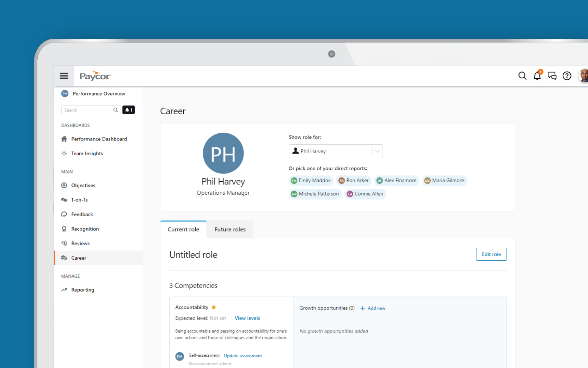This screenshot has height=368, width=588.
Task: Click the 1-on-1s chat bubbles icon
Action: click(x=64, y=200)
